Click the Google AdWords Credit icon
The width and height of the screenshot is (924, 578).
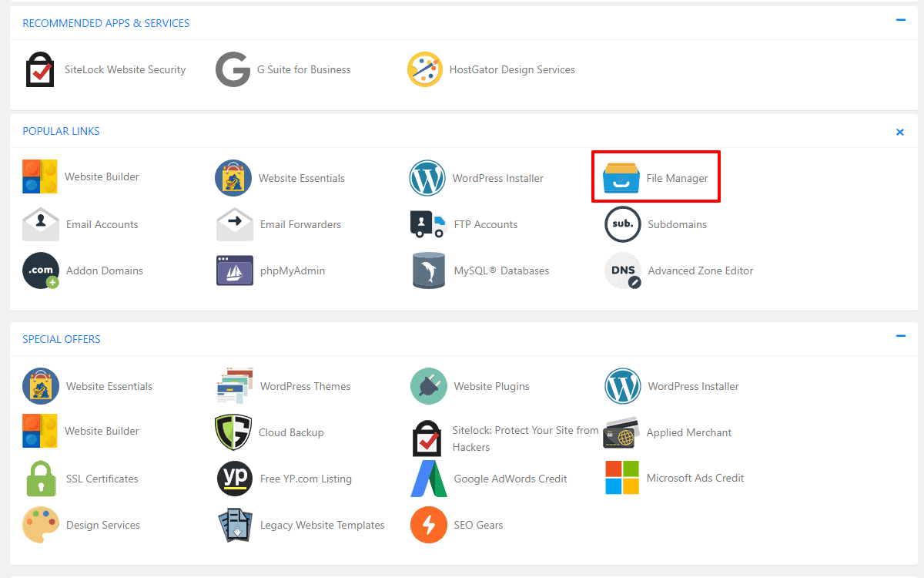[429, 479]
